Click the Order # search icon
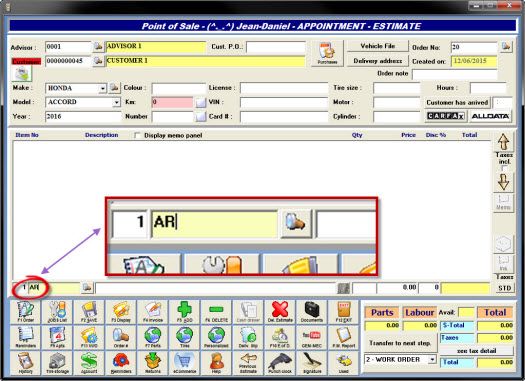 click(121, 337)
